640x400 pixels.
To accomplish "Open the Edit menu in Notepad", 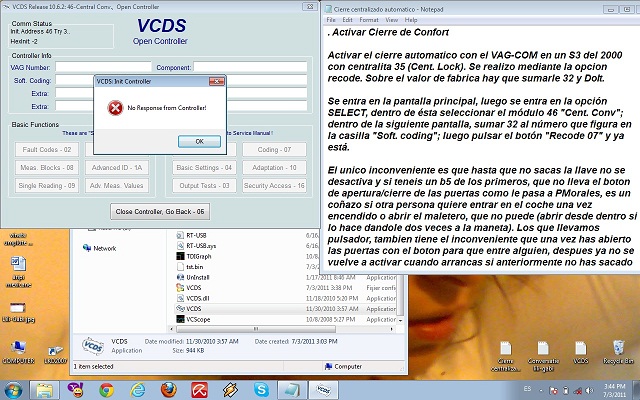I will pos(346,19).
